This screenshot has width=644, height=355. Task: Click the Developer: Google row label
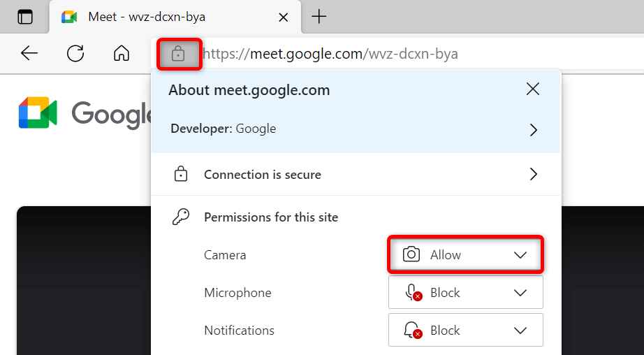point(224,129)
